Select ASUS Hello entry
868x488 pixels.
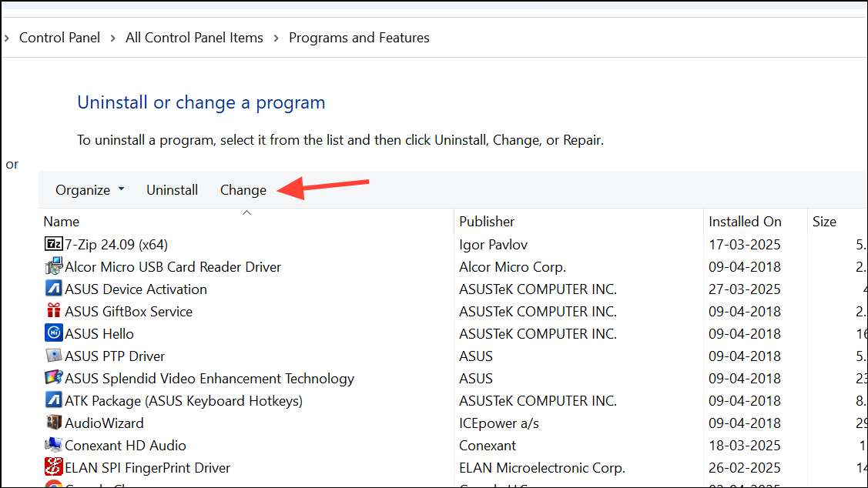tap(99, 333)
